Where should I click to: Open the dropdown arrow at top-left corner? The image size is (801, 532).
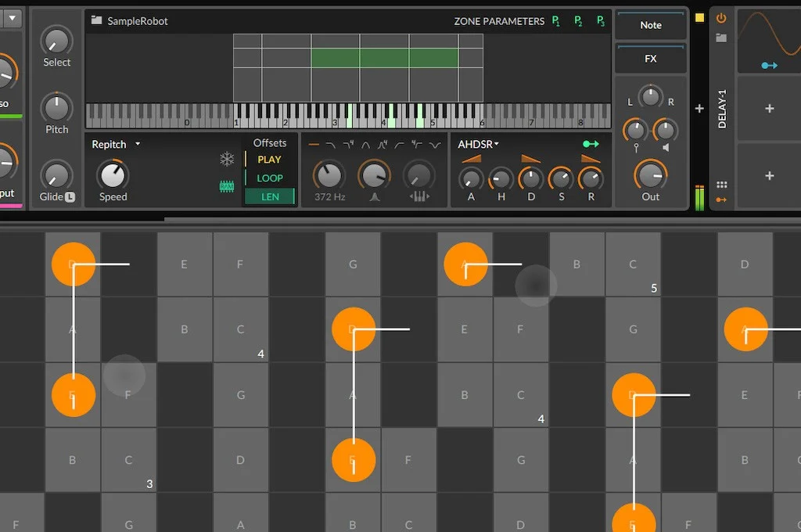tap(13, 19)
